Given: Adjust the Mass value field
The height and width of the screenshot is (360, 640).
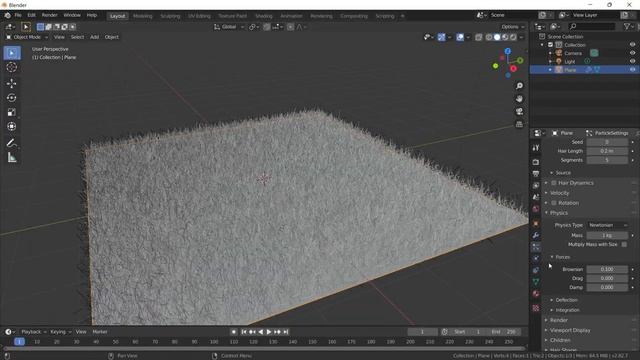Looking at the screenshot, I should (607, 236).
